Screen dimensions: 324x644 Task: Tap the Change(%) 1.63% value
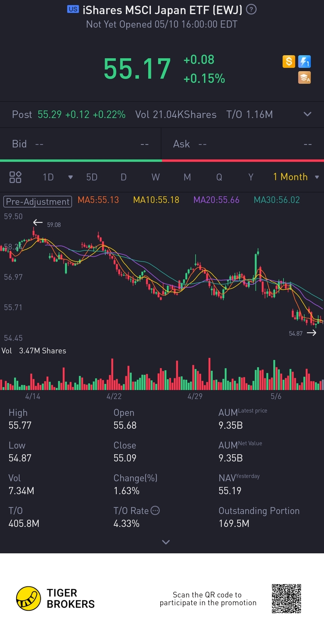(127, 491)
